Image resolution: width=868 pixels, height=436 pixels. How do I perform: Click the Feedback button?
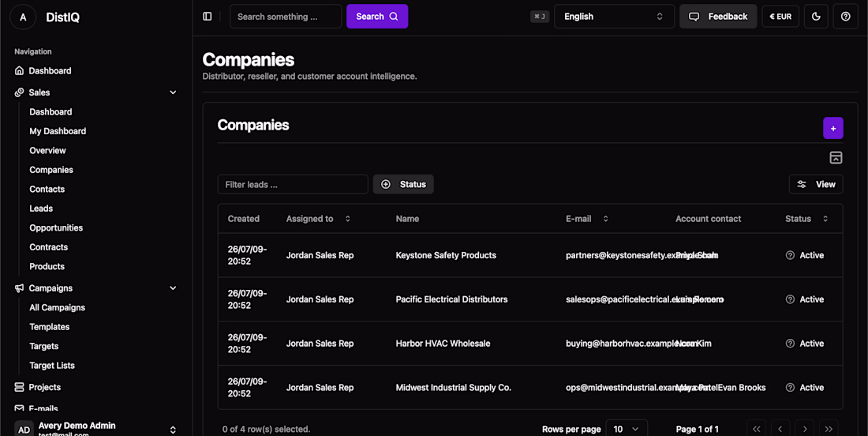pyautogui.click(x=718, y=17)
